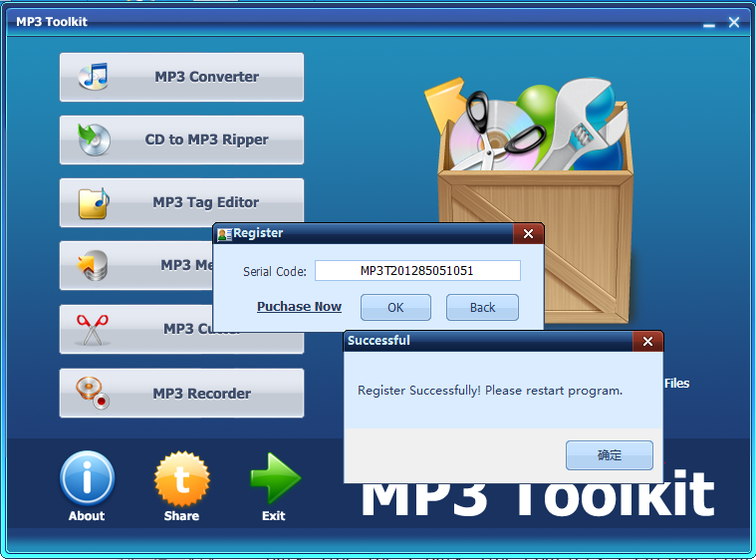This screenshot has width=756, height=560.
Task: Open the MP3 Recorder tool
Action: coord(181,394)
